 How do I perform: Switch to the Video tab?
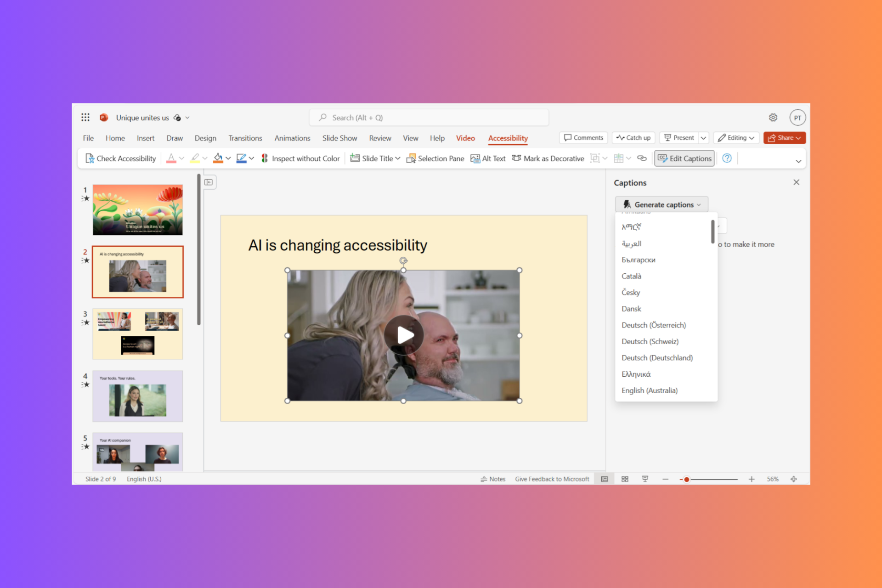pos(465,138)
